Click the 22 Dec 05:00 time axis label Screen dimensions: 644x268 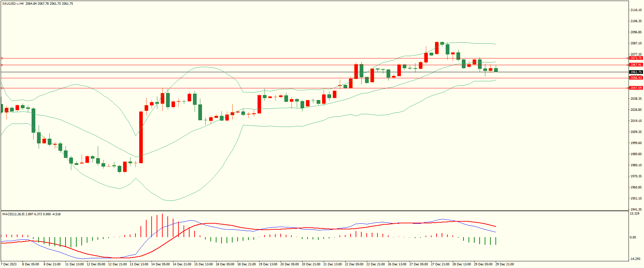(x=354, y=264)
